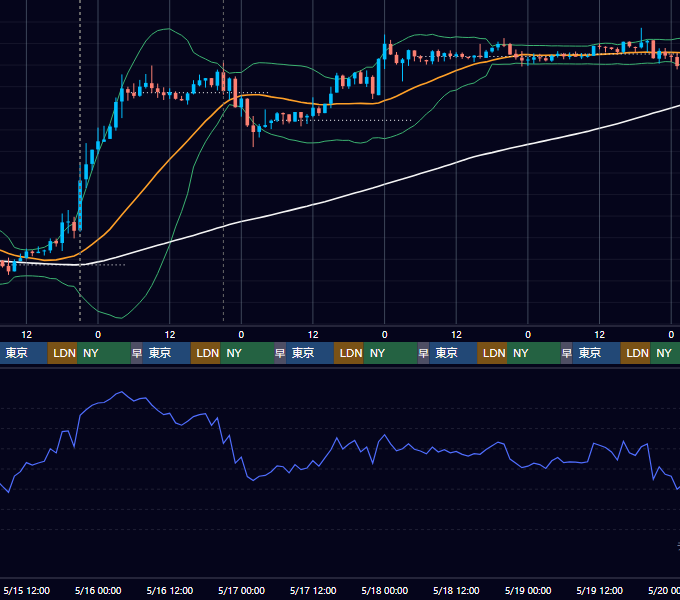Click the 5/19 12:00 date label
This screenshot has width=680, height=600.
599,590
